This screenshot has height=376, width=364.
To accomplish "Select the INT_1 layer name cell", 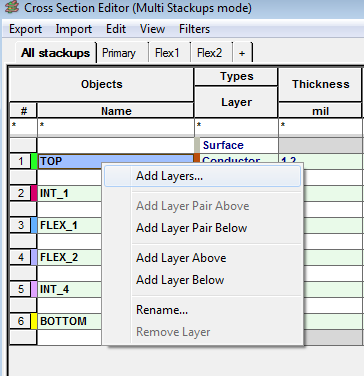I will pos(69,193).
